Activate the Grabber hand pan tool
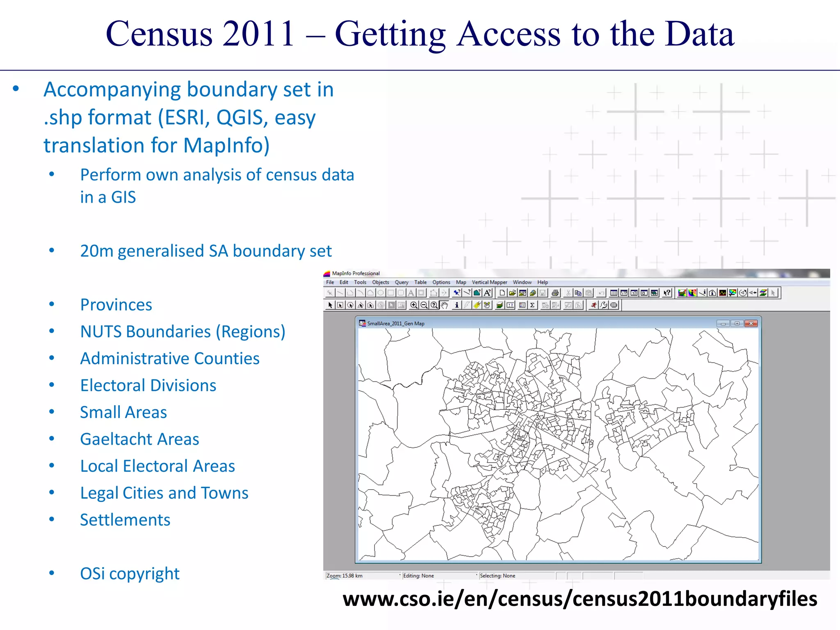 tap(444, 305)
